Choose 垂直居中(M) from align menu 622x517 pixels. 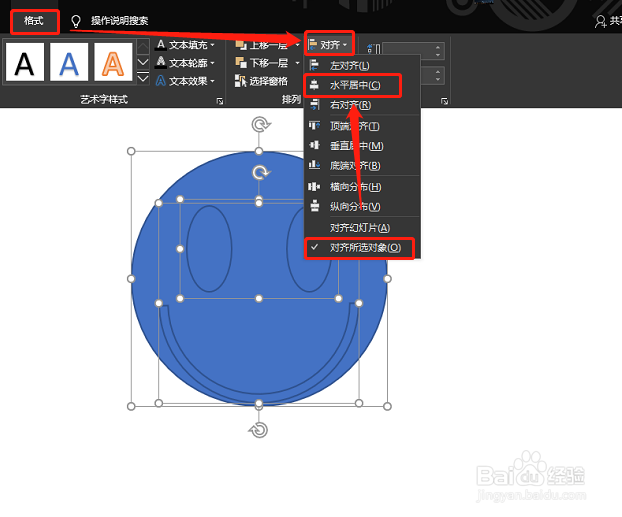[362, 146]
